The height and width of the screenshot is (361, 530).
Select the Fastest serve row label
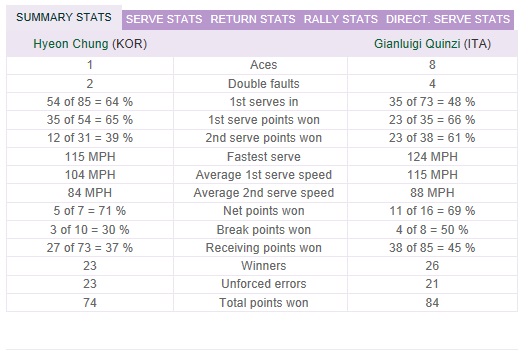(264, 157)
